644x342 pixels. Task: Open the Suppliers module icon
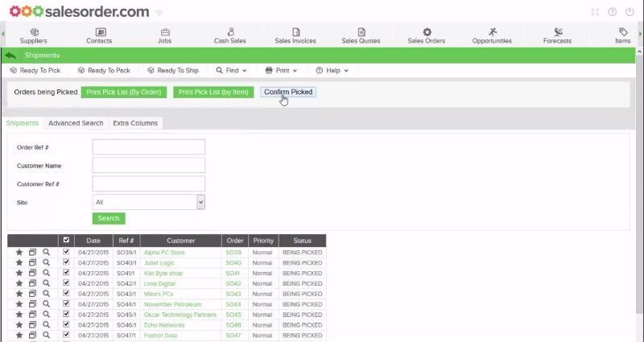(33, 32)
